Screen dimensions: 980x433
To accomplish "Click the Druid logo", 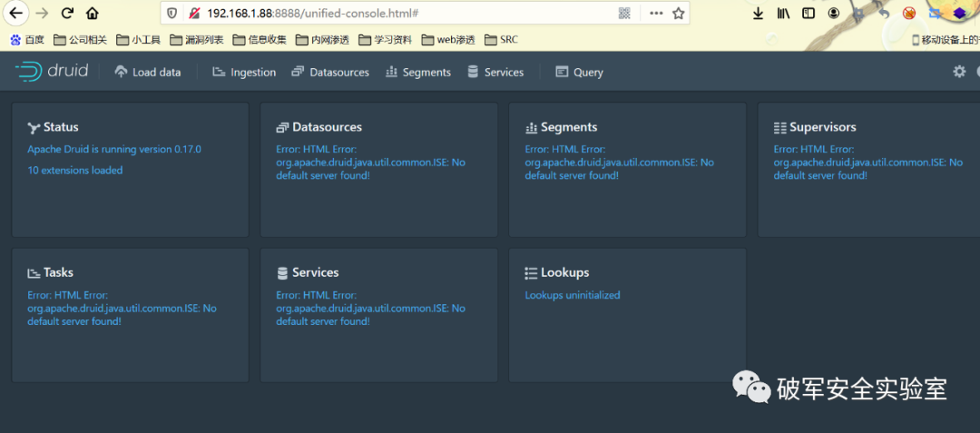I will pos(52,72).
